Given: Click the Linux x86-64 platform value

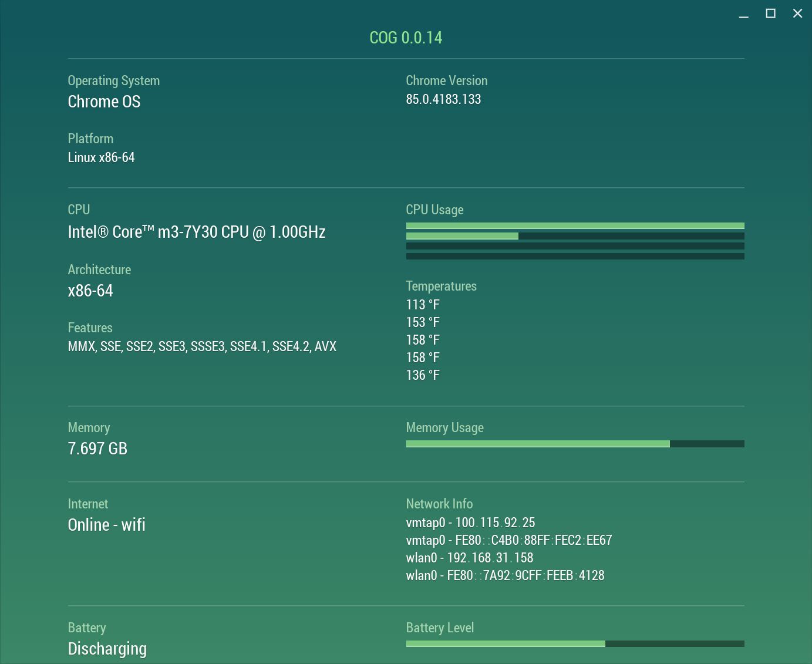Looking at the screenshot, I should [101, 157].
